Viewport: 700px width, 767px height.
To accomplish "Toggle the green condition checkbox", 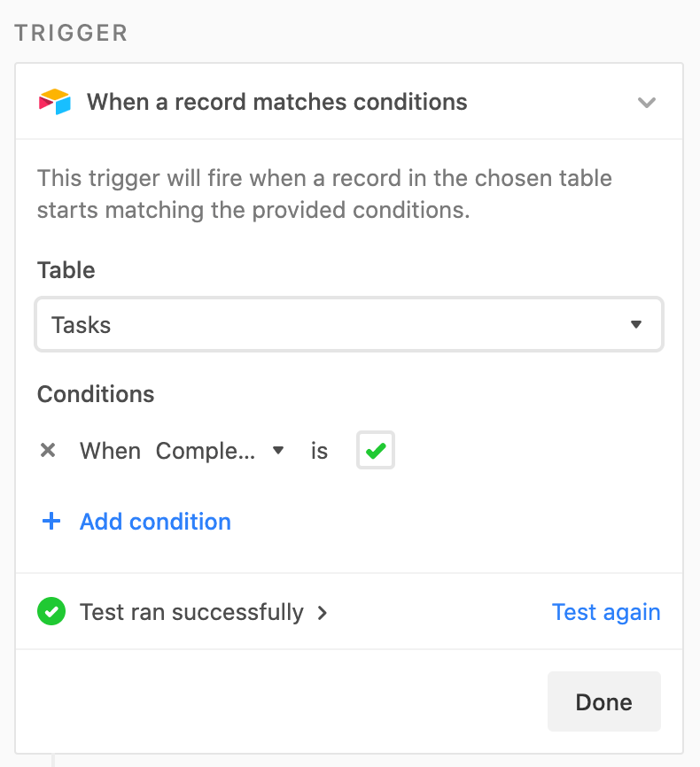I will pyautogui.click(x=376, y=450).
